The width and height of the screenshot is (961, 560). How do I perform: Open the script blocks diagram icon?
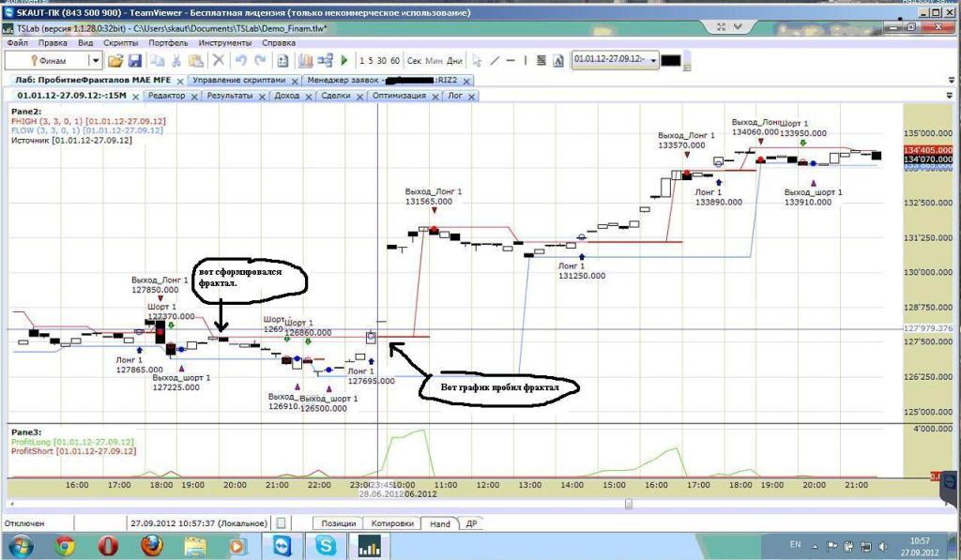[325, 60]
